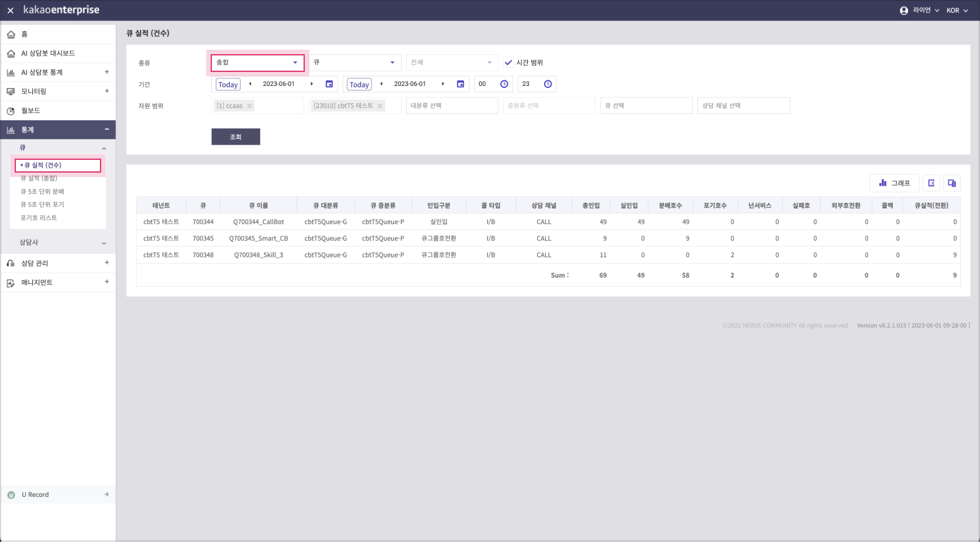This screenshot has width=980, height=542.
Task: Open the KOR language dropdown
Action: click(956, 11)
